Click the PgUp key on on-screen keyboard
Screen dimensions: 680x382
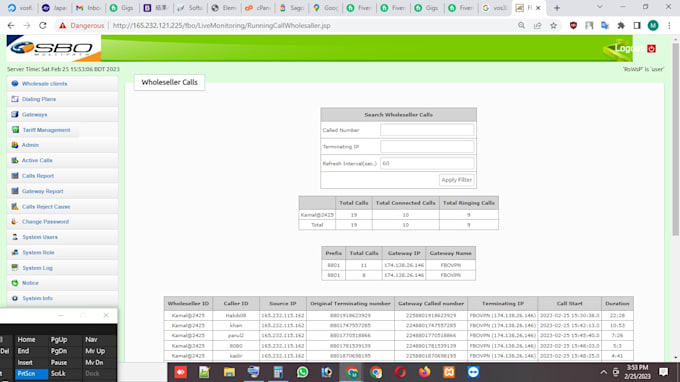pyautogui.click(x=59, y=340)
